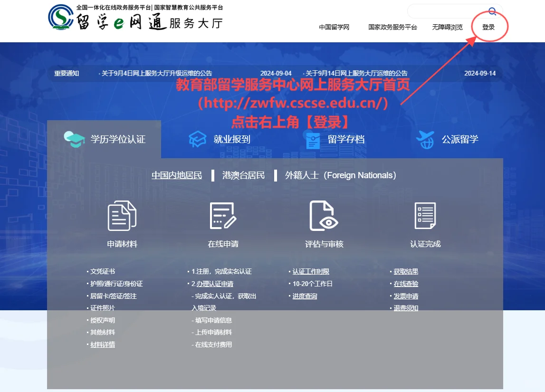Open 材料详情 link
This screenshot has width=545, height=392.
coord(103,345)
